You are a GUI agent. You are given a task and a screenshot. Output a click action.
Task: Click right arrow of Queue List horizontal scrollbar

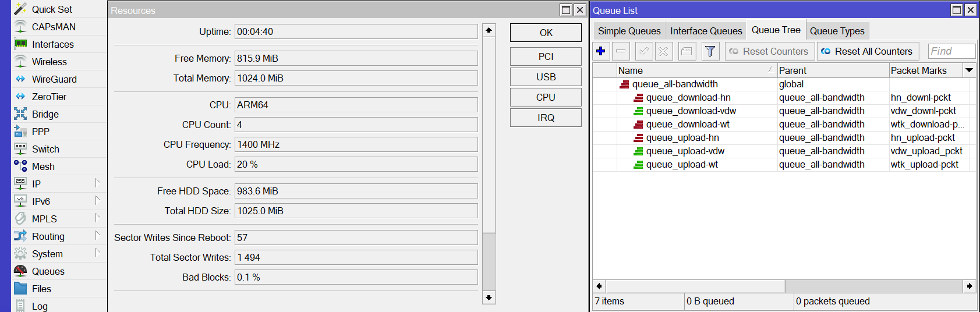tap(969, 286)
